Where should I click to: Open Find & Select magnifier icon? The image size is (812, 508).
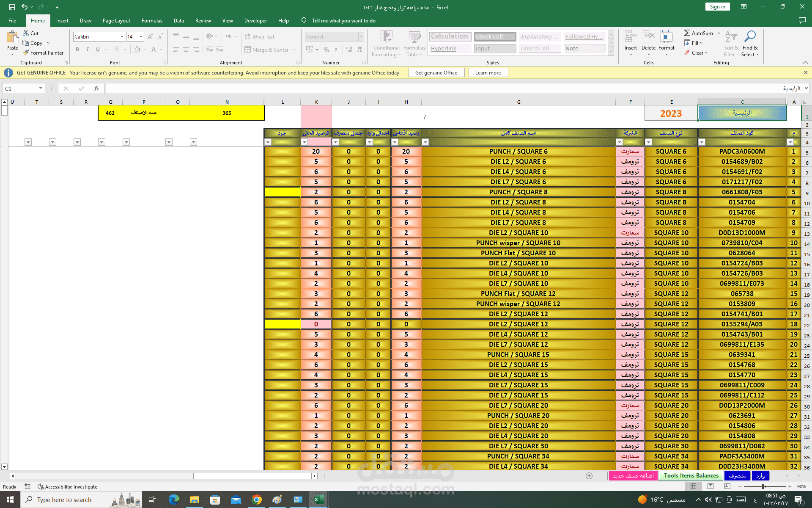pos(750,36)
